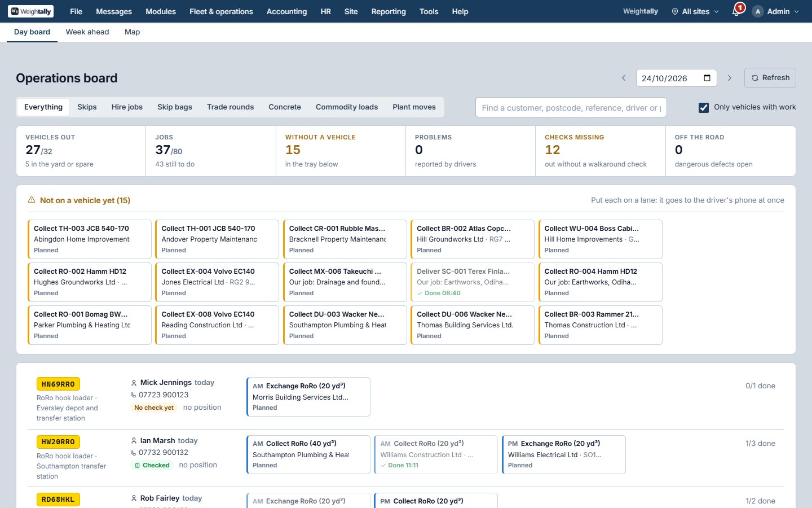Click the HW20RRO registration plate

pos(58,442)
